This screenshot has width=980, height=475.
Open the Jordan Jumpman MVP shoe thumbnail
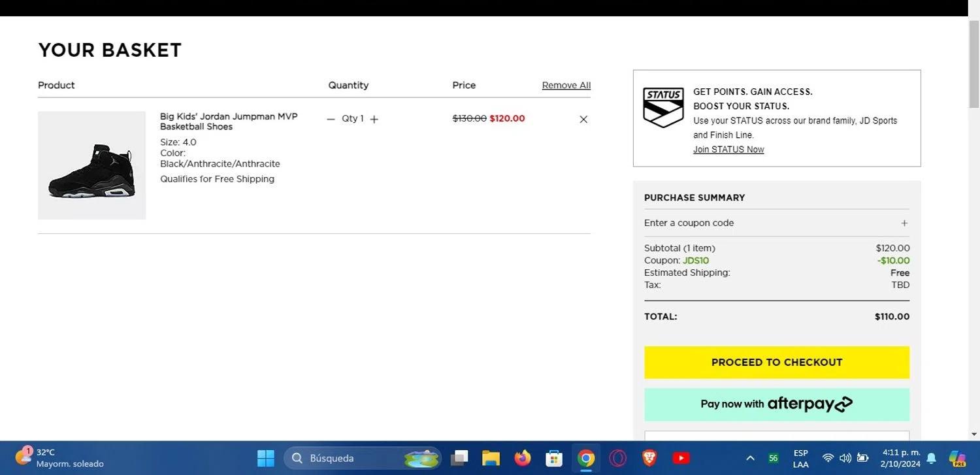[91, 165]
